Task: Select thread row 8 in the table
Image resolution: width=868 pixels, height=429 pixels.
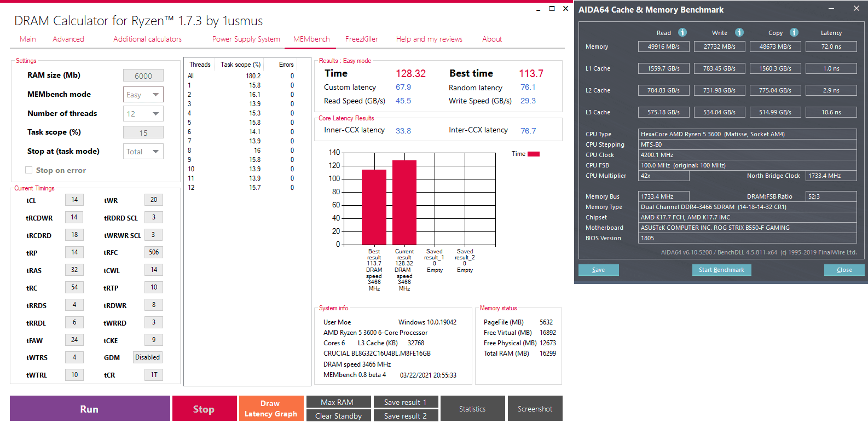Action: click(241, 150)
